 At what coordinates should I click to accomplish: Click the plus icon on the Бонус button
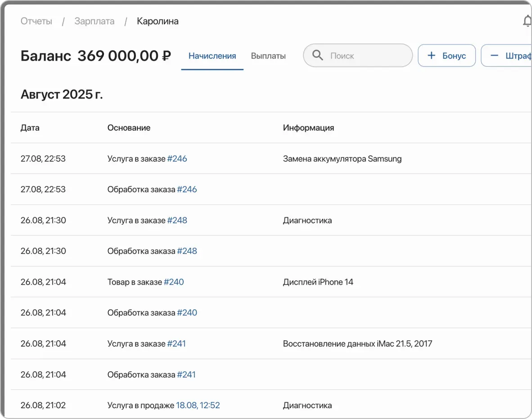pos(432,55)
